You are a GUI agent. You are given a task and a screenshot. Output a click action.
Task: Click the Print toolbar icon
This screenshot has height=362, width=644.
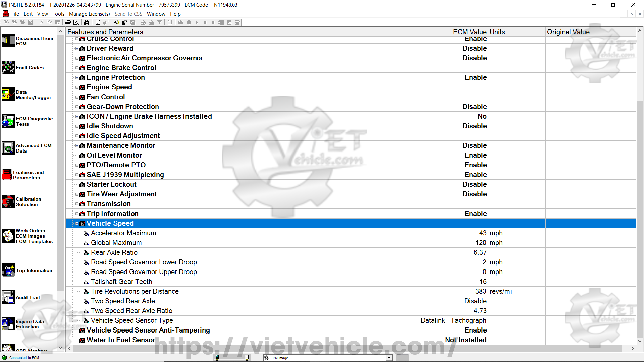click(68, 22)
